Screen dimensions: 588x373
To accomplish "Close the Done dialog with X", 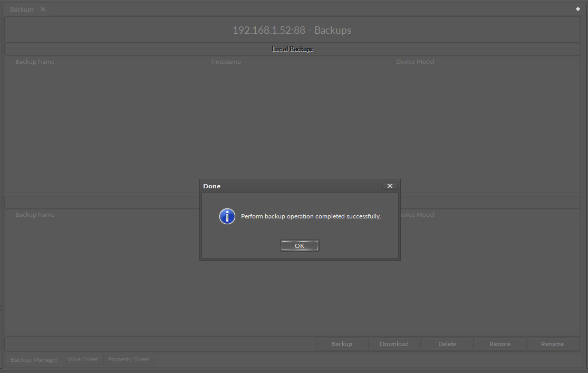I will [x=390, y=186].
